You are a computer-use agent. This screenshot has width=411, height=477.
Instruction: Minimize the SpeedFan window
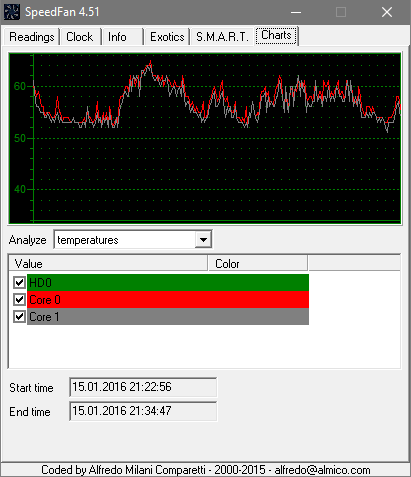(x=296, y=12)
